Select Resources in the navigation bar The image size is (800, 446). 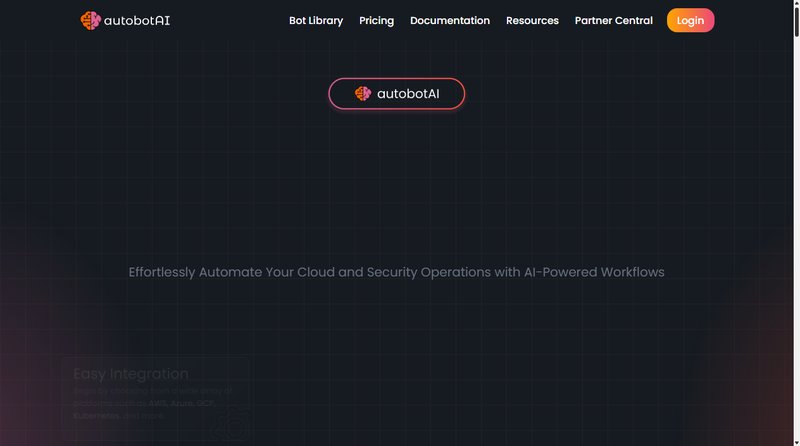tap(532, 20)
